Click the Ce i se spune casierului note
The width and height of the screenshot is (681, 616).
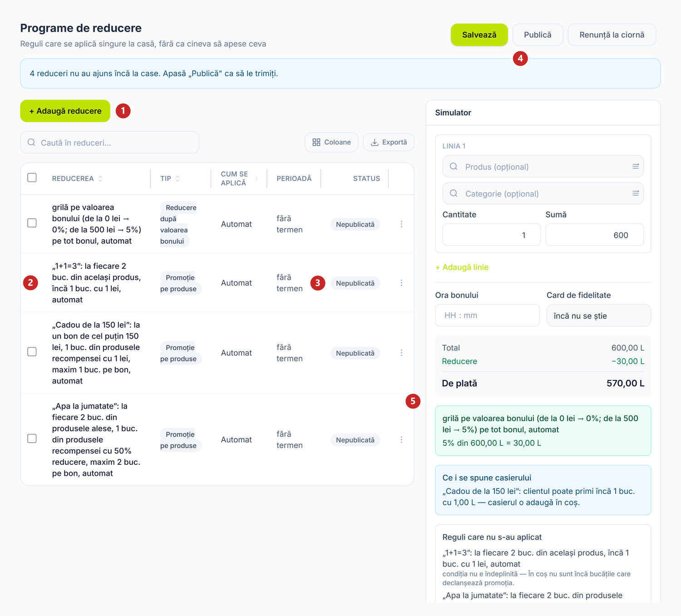pos(543,490)
